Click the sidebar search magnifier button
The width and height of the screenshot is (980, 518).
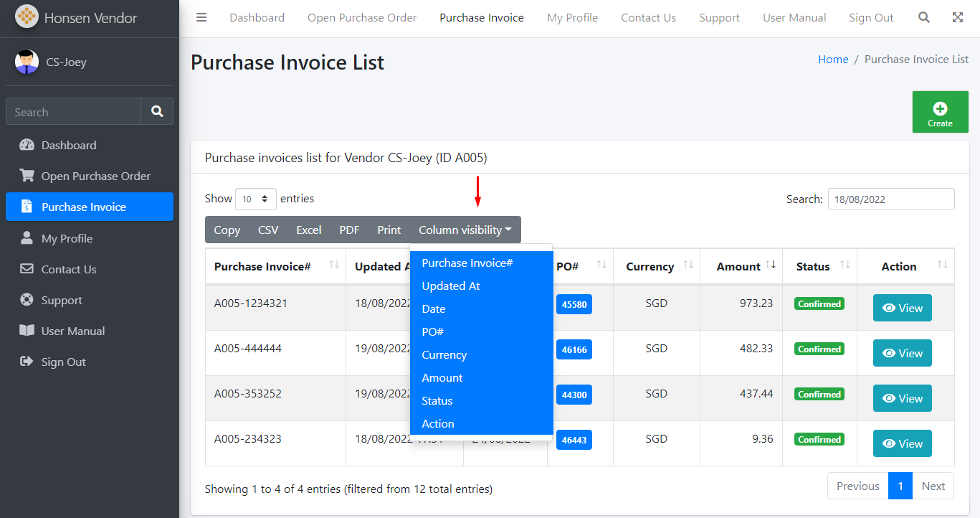[157, 112]
